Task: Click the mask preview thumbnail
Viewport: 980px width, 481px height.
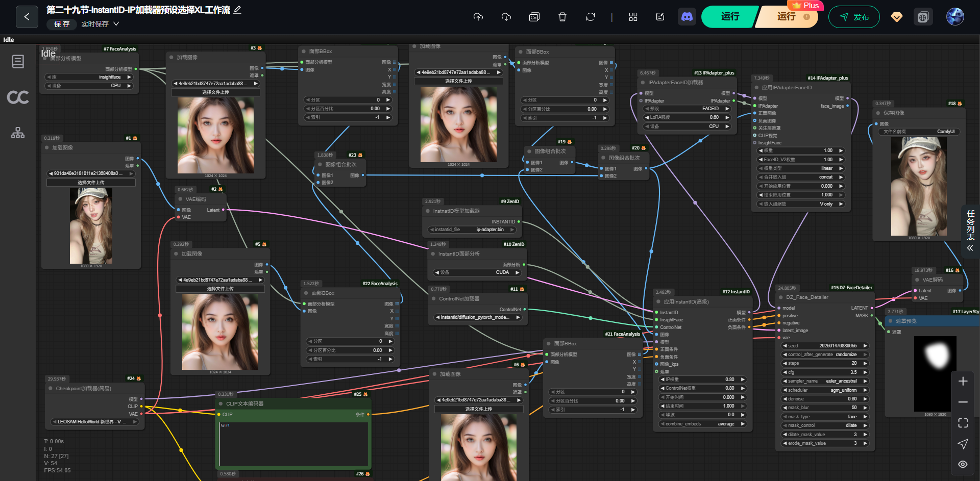Action: coord(935,374)
